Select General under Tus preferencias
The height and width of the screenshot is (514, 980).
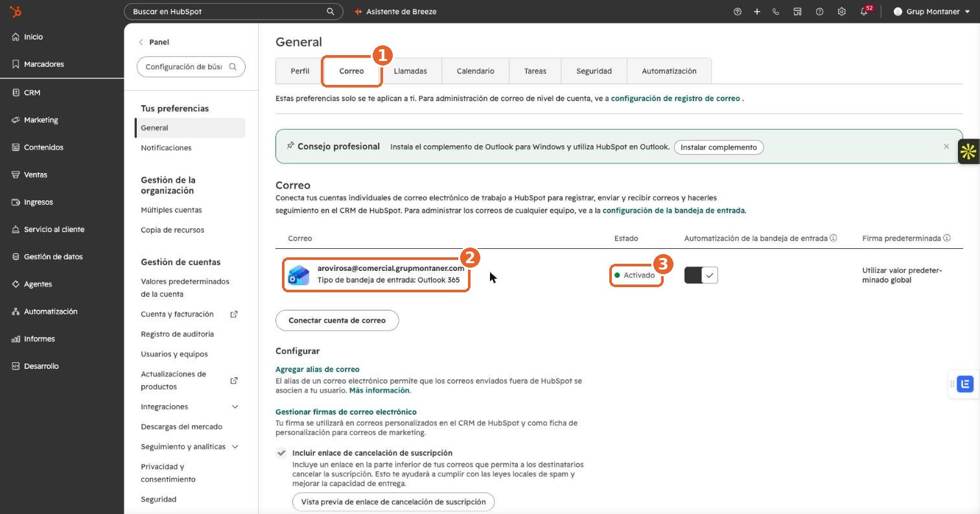(190, 128)
